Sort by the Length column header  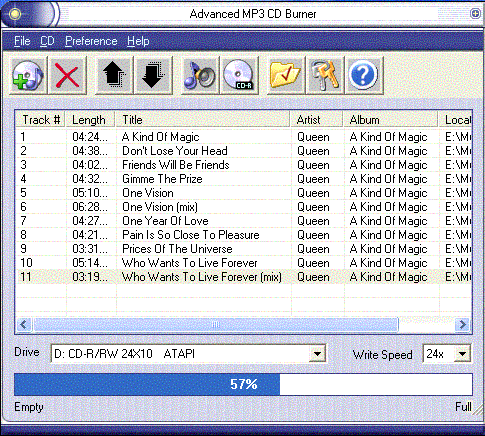90,120
